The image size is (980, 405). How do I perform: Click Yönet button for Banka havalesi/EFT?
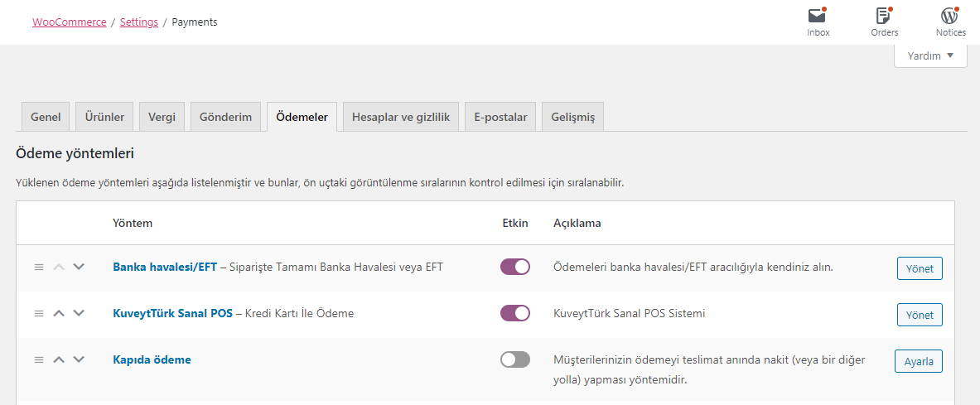920,268
